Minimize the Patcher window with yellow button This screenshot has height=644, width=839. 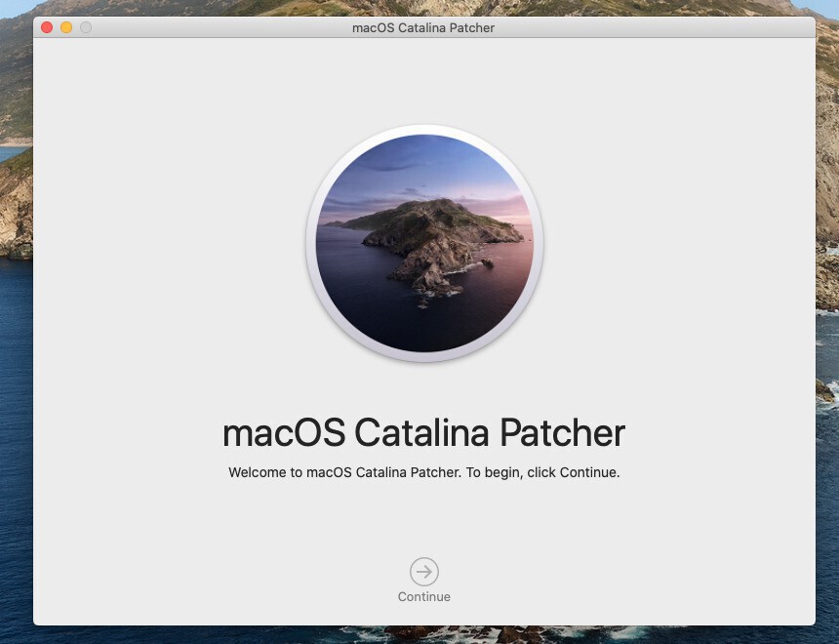tap(66, 27)
